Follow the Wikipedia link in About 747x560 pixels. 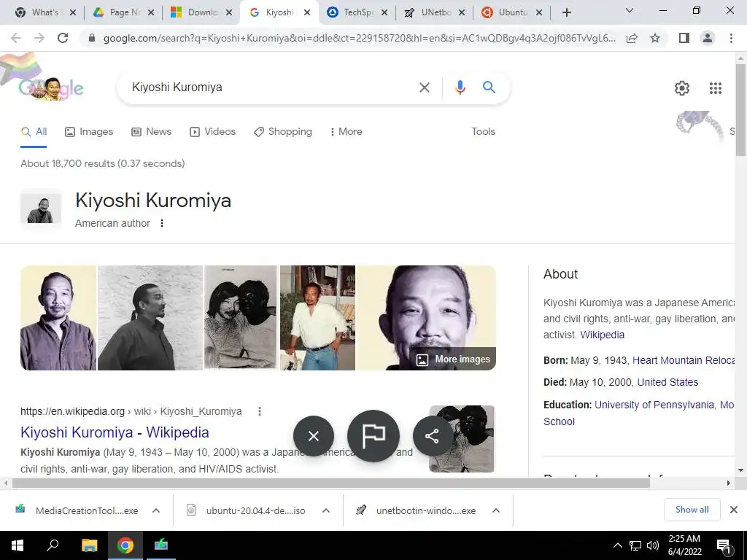coord(602,335)
